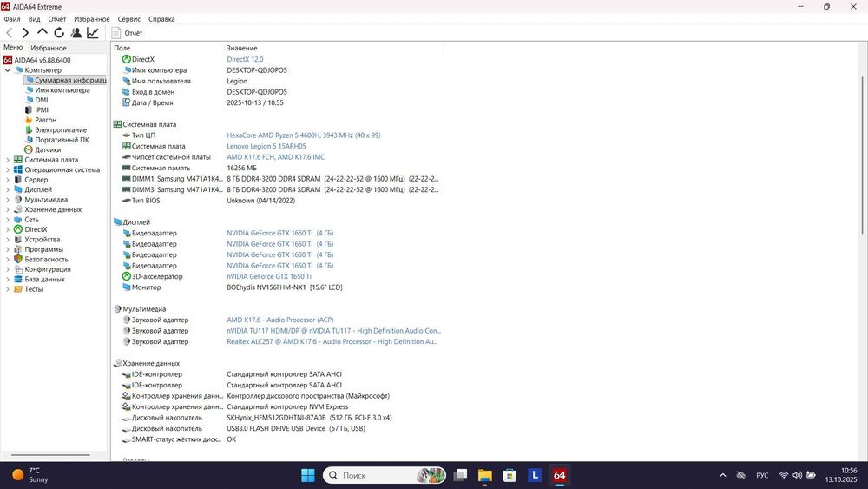Select the Датчики sensor icon item
The height and width of the screenshot is (489, 868).
29,150
